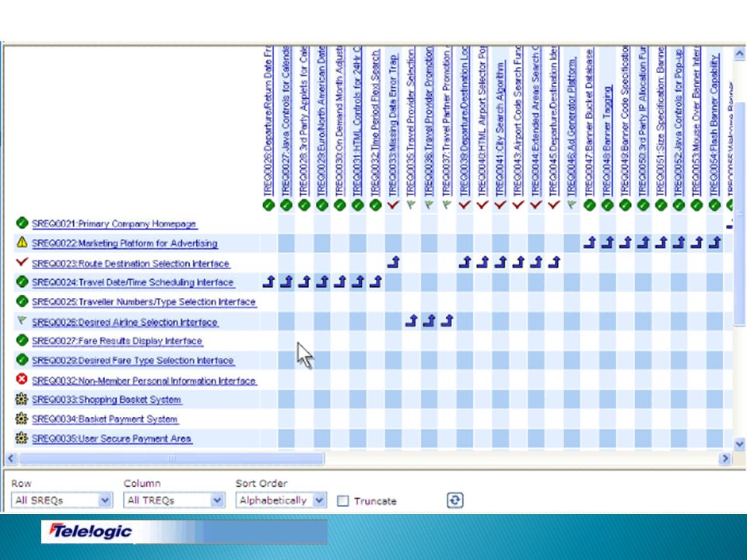Open TREQ0033 Missing Data Error Trap column link
This screenshot has width=747, height=560.
(x=394, y=124)
